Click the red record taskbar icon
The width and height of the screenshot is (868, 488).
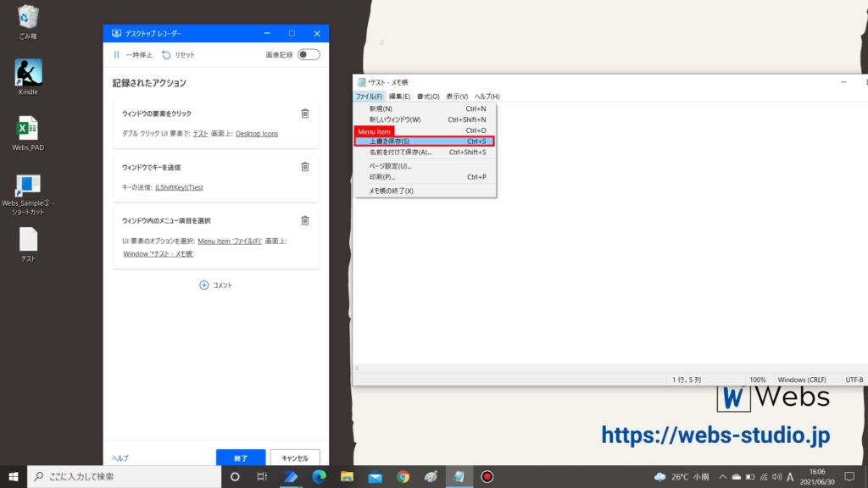point(487,476)
